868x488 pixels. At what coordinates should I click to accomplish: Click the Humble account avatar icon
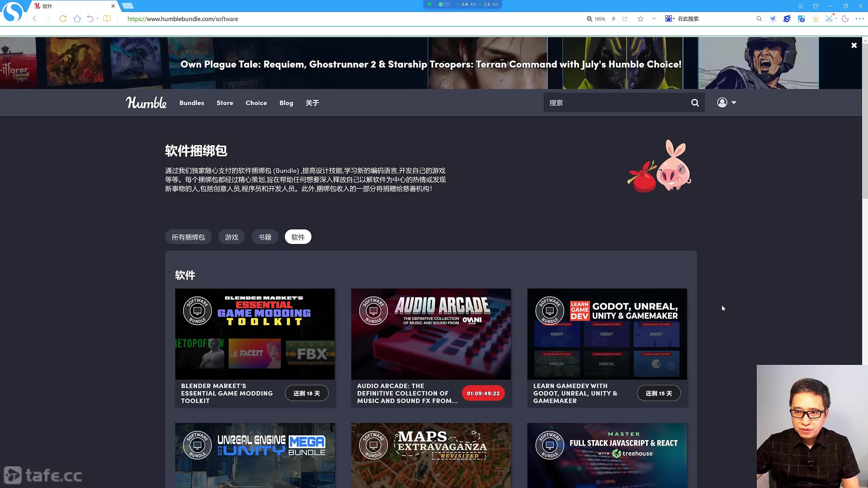[x=722, y=102]
